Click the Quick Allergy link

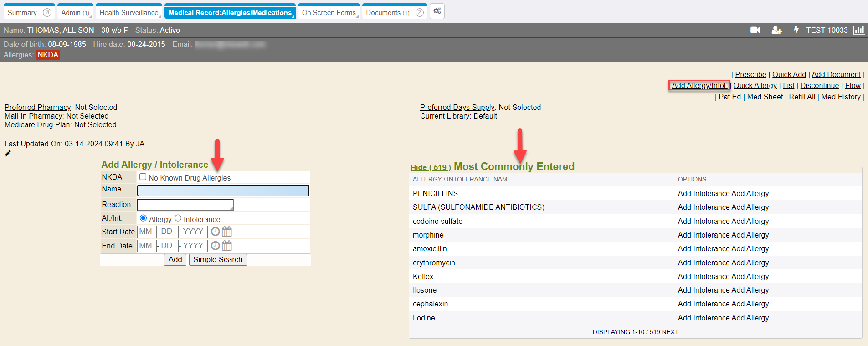tap(755, 86)
